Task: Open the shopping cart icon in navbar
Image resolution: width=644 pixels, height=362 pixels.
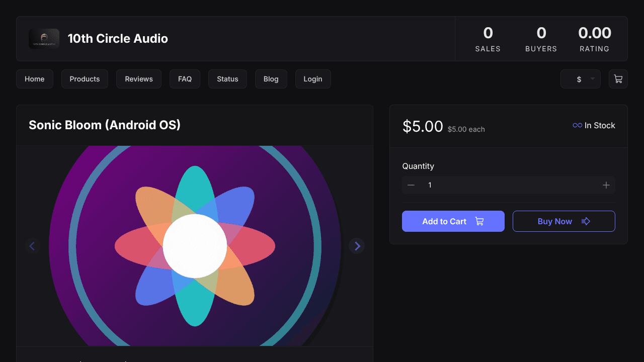Action: pyautogui.click(x=618, y=79)
